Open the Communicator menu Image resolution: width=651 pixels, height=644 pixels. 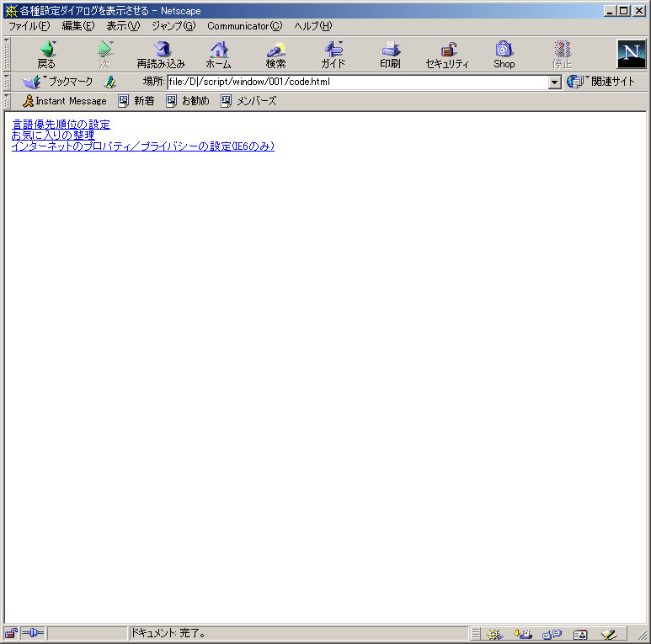(244, 26)
